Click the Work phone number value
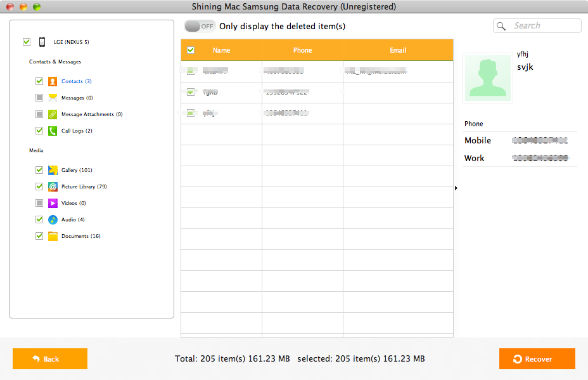 [x=540, y=158]
